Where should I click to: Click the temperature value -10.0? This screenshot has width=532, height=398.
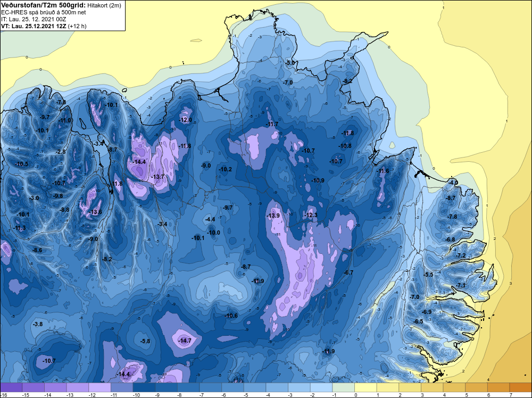point(214,233)
